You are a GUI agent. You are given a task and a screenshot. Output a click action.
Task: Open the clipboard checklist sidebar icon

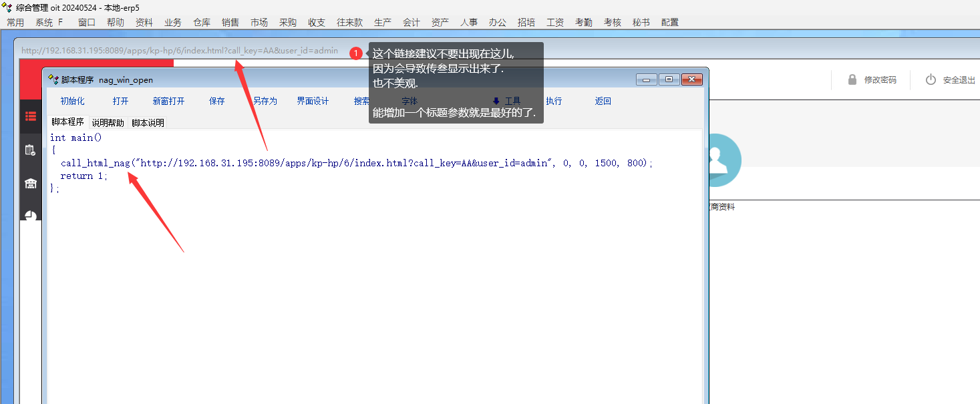click(31, 150)
